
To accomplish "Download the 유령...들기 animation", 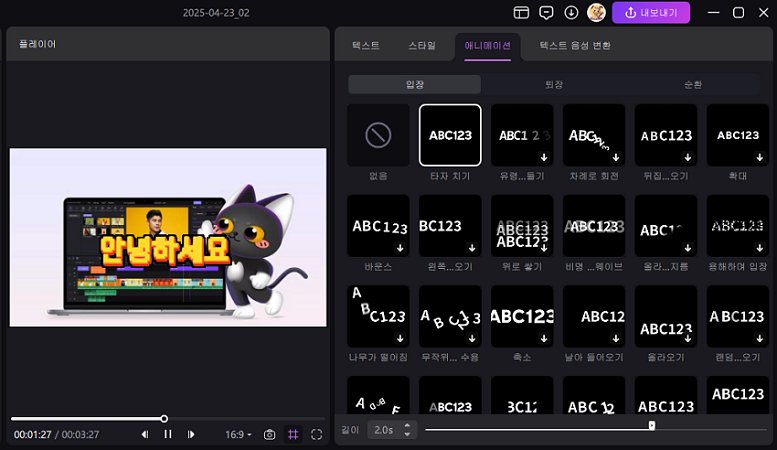I will point(544,157).
